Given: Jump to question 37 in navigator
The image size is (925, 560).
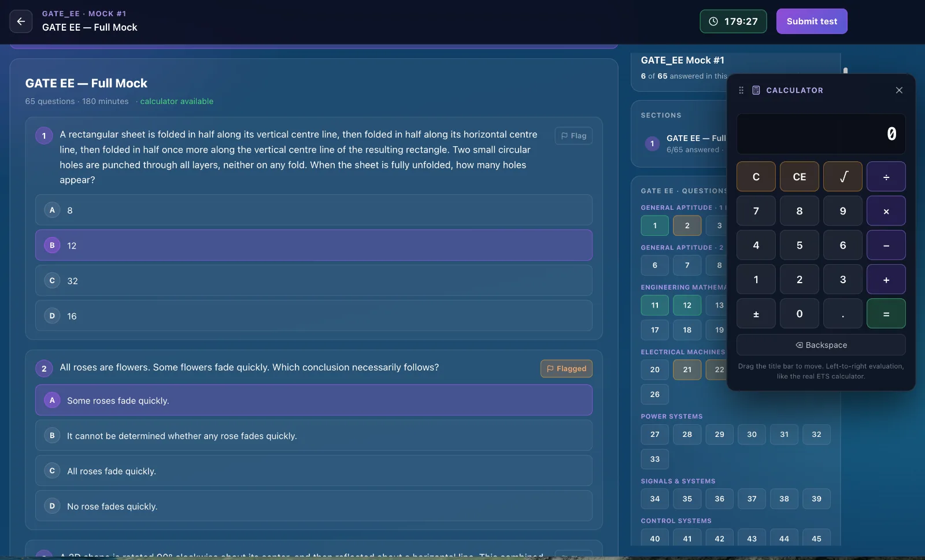Looking at the screenshot, I should (x=752, y=499).
